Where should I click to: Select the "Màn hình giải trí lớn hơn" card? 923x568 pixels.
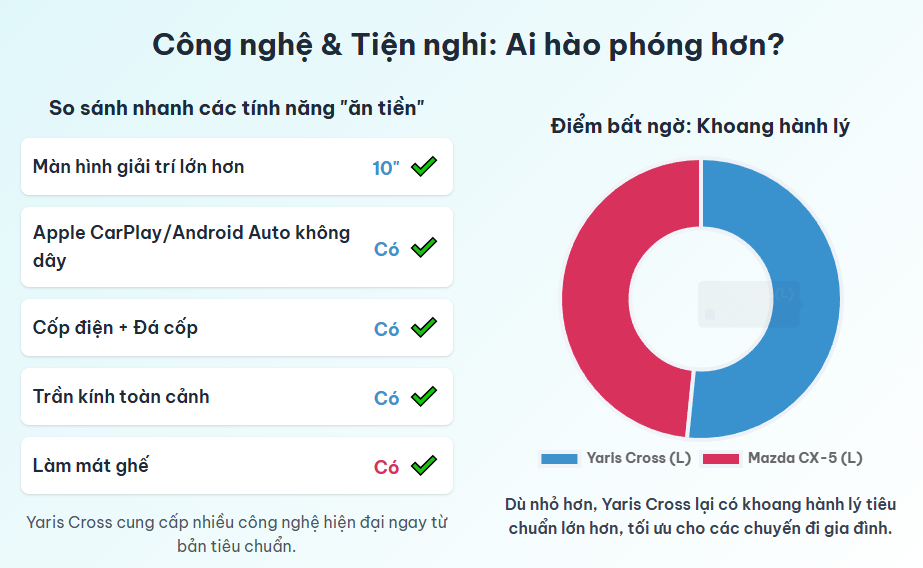[x=237, y=167]
